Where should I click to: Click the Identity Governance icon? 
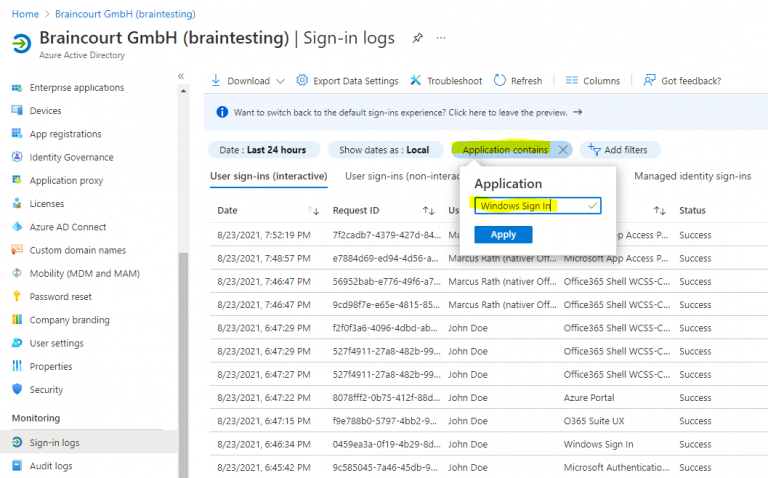(x=17, y=157)
